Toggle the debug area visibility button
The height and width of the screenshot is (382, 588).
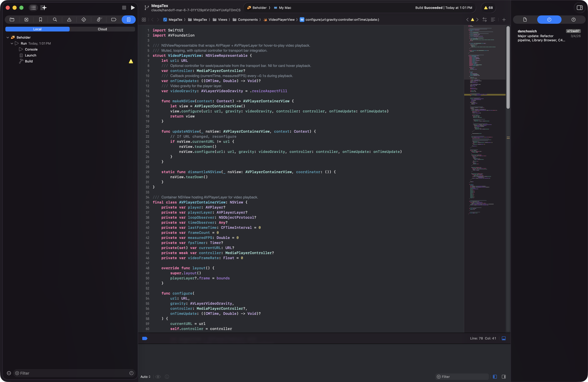coord(504,338)
